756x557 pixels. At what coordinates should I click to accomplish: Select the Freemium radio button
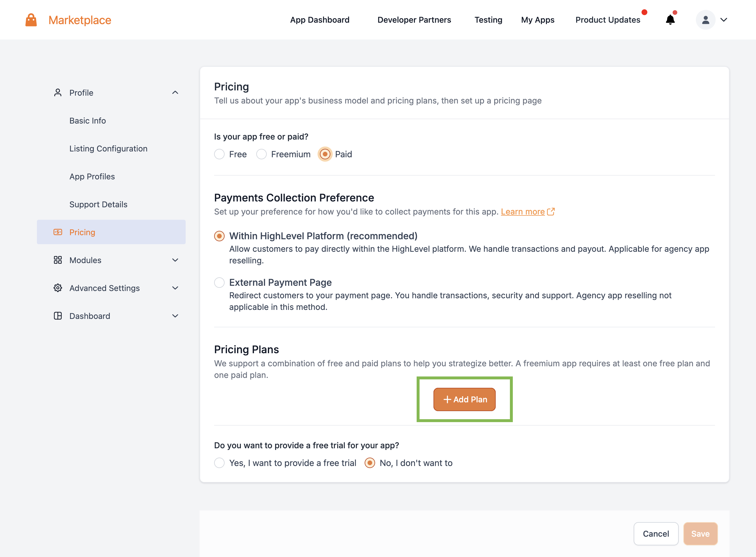(x=261, y=154)
